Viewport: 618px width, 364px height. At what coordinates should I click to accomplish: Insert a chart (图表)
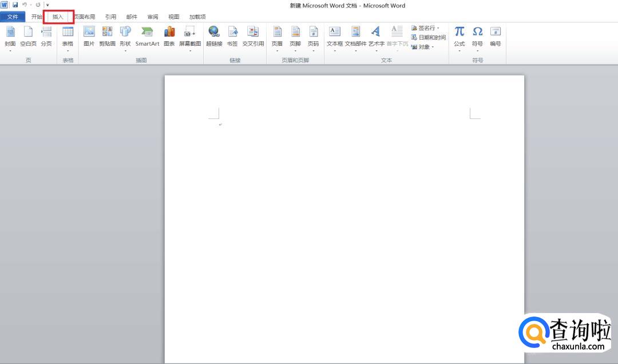point(169,37)
